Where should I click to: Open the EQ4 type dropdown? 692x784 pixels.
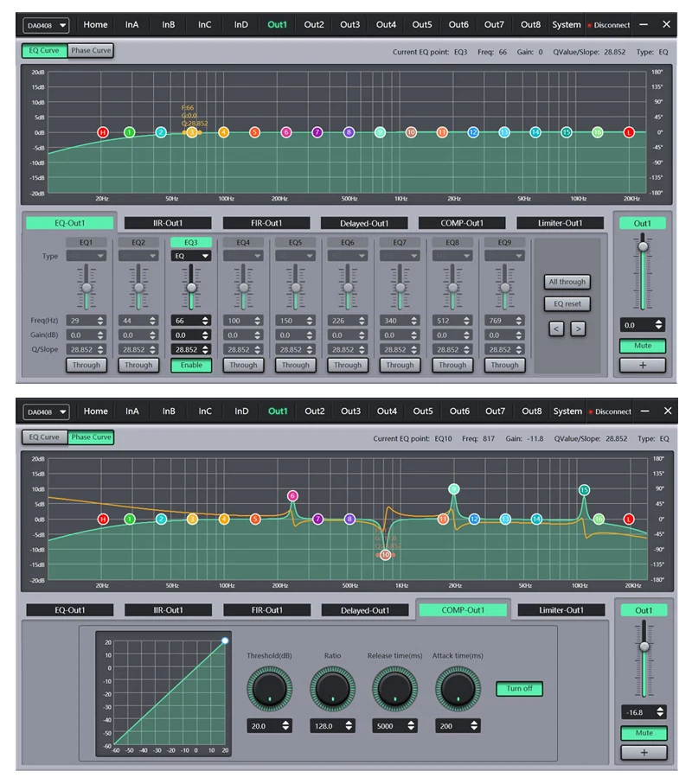pyautogui.click(x=243, y=256)
